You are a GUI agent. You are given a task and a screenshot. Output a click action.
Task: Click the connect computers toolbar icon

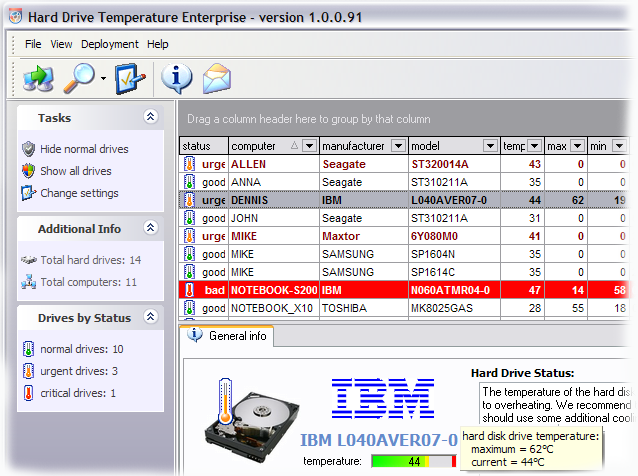coord(38,78)
